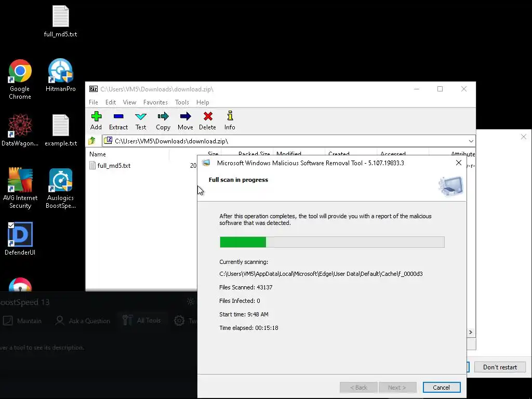This screenshot has height=399, width=532.
Task: Toggle the BoostSpeed theme sun icon
Action: pos(190,301)
